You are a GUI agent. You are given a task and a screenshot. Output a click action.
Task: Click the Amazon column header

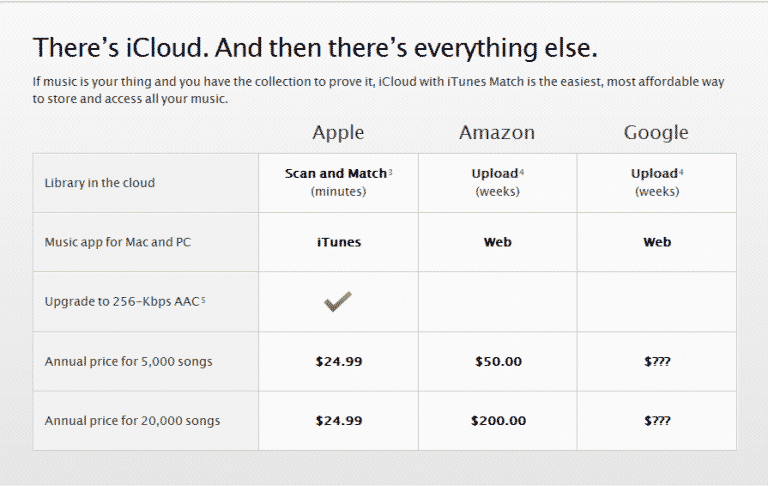pos(497,132)
